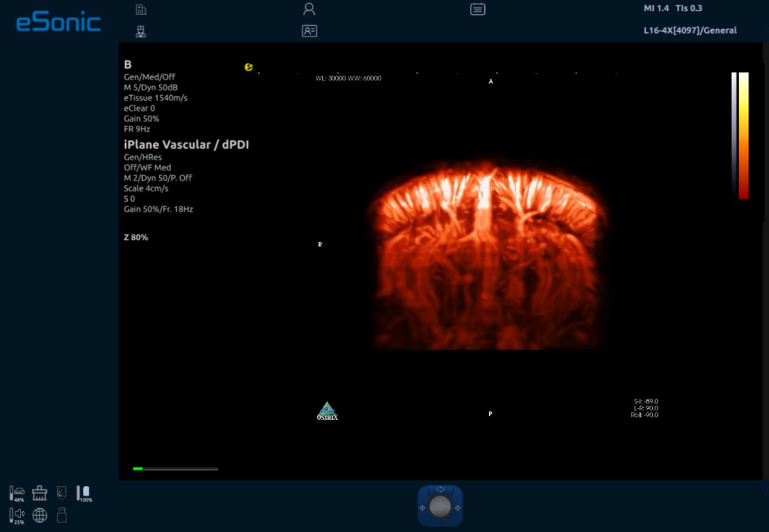Click the doctor/operator icon in header
The image size is (769, 532).
(141, 31)
